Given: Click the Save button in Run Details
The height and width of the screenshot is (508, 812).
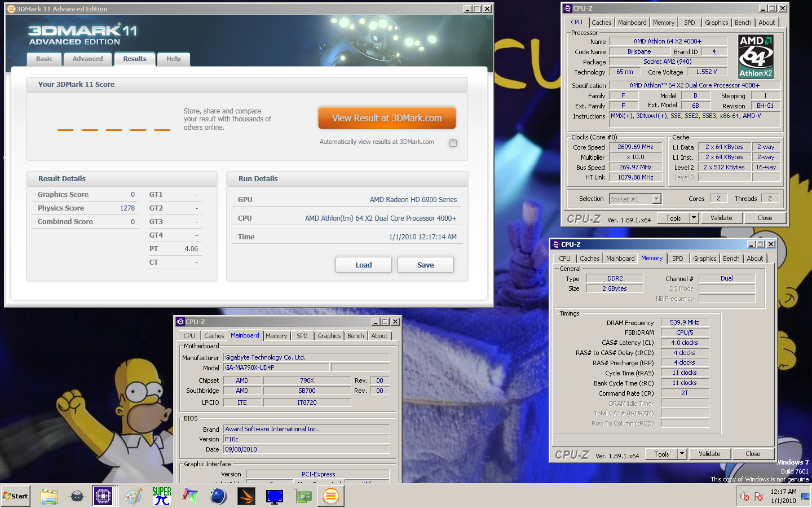Looking at the screenshot, I should 426,265.
